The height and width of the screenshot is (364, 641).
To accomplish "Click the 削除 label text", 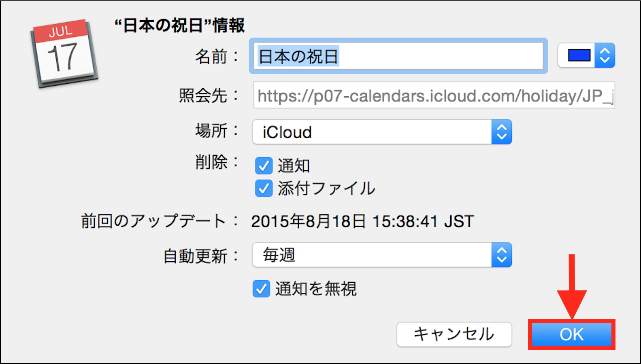I will (x=211, y=162).
